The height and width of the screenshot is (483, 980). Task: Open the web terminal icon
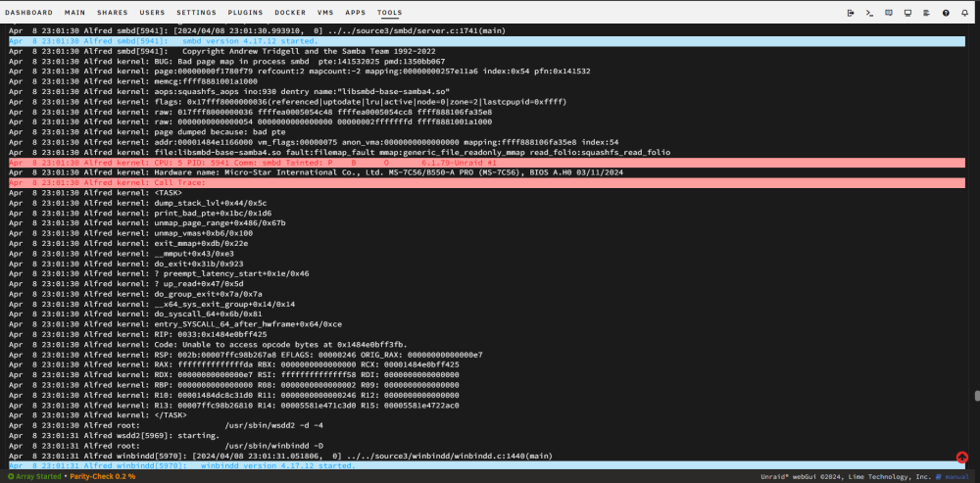(x=869, y=13)
